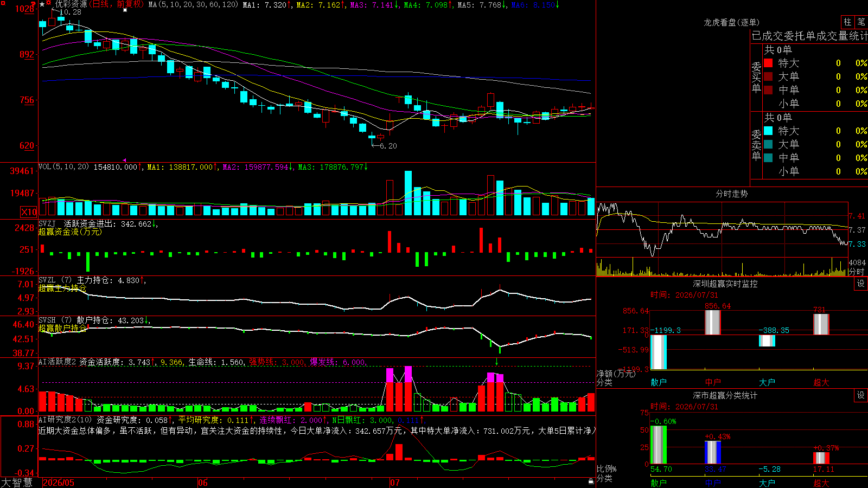The image size is (868, 488).
Task: Click the AI活跃度2 indicator label
Action: pos(58,362)
